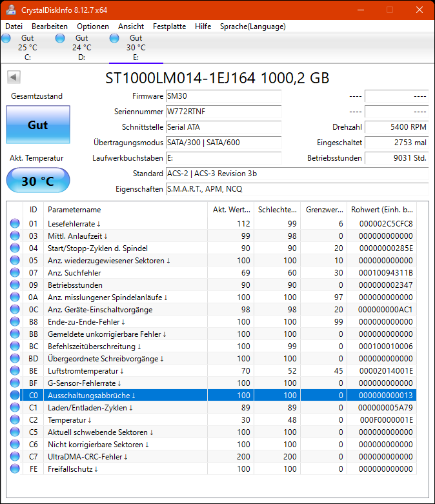Viewport: 435px width, 504px height.
Task: Click status orb for Geräte-Einschaltvorgänge row
Action: click(15, 309)
